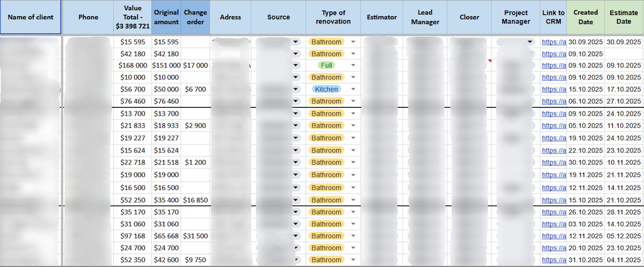Viewport: 644px width, 267px height.
Task: Open renovation type dropdown arrow in $21 833 row
Action: (353, 126)
